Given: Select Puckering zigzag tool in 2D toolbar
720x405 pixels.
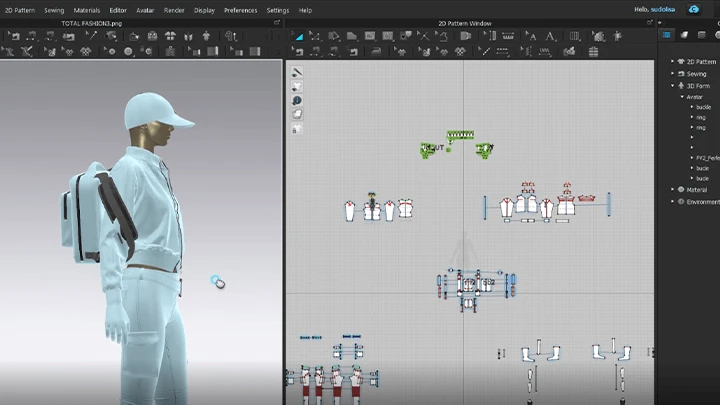Looking at the screenshot, I should pyautogui.click(x=545, y=51).
